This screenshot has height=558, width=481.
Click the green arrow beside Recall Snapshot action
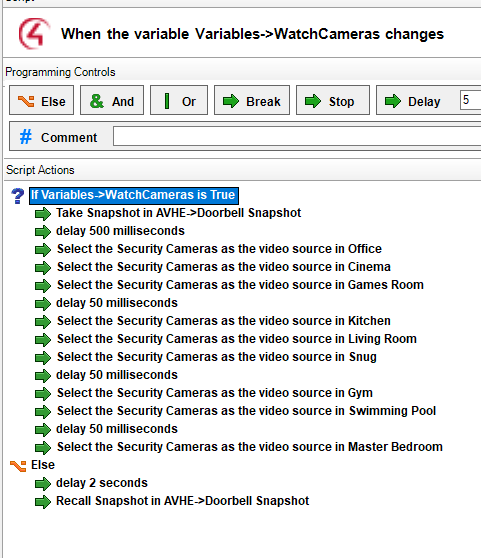(x=43, y=502)
